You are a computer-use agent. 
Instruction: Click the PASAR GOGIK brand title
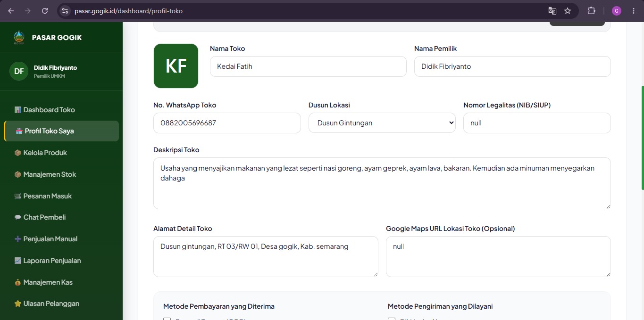(x=57, y=38)
